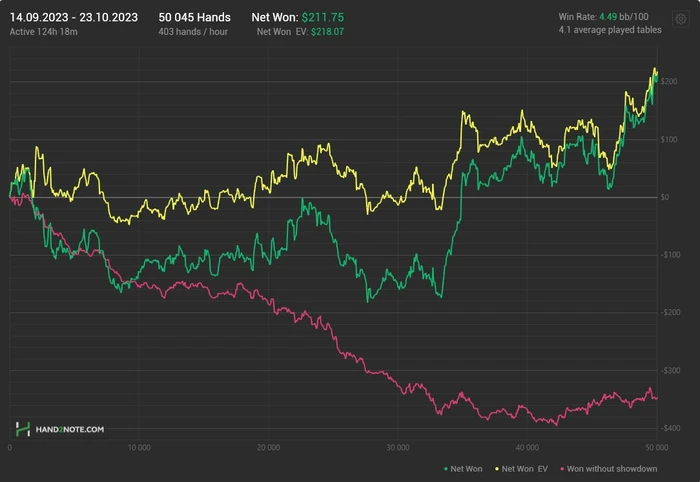The width and height of the screenshot is (700, 482).
Task: Open the graph settings gear
Action: click(x=681, y=19)
